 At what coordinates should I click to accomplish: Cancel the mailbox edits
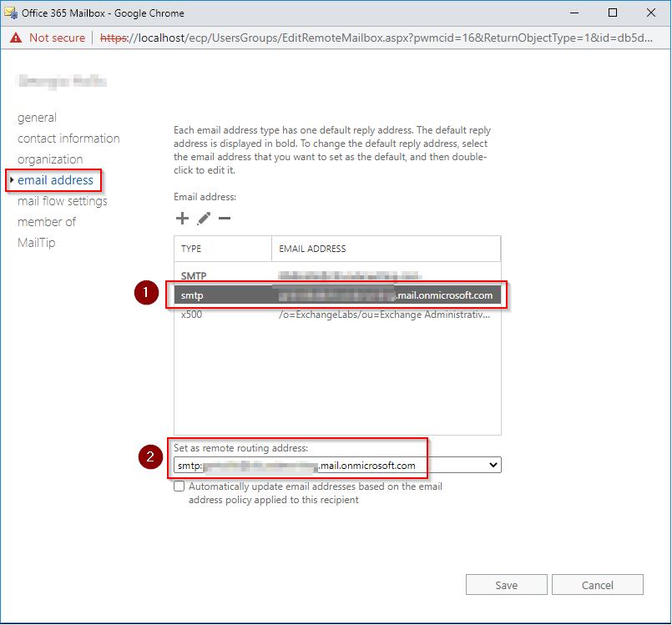point(598,585)
